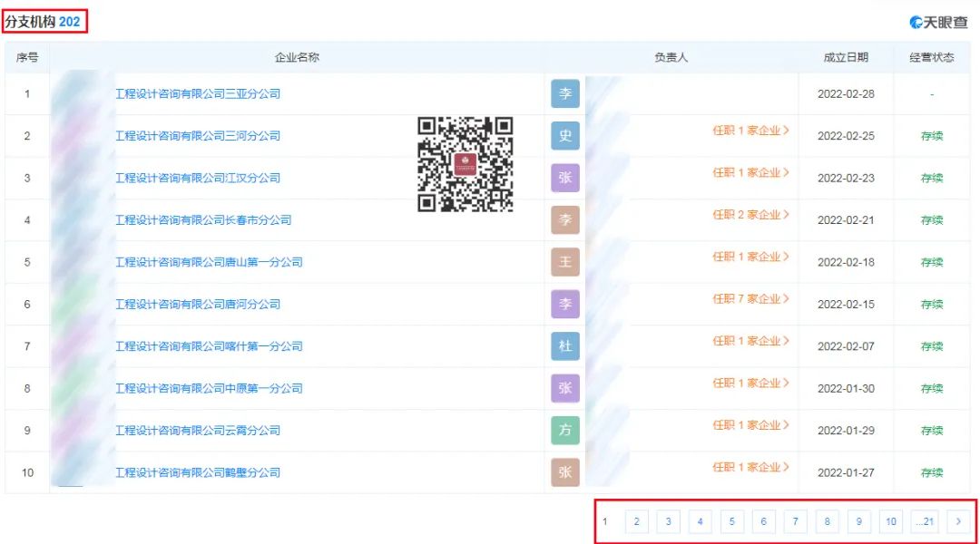Viewport: 980px width, 544px height.
Task: Click the ...21 page jump button
Action: pyautogui.click(x=925, y=521)
